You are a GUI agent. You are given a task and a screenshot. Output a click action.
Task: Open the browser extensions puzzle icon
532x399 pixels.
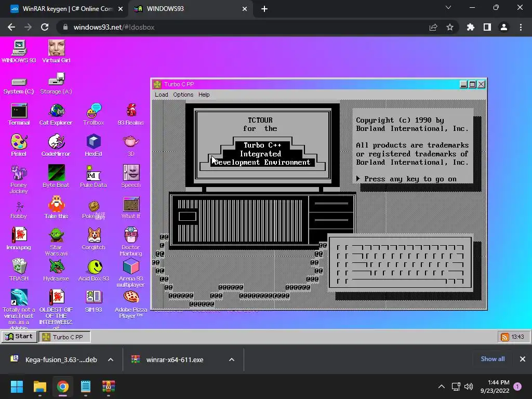[470, 27]
